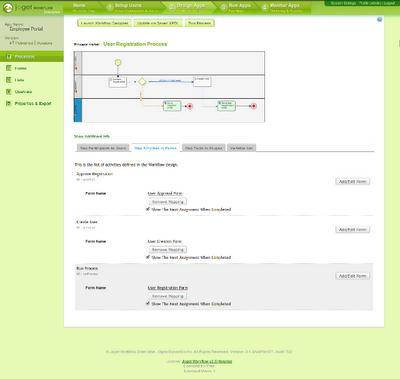Click the workflow diagram thumbnail
The image size is (400, 379).
[169, 87]
